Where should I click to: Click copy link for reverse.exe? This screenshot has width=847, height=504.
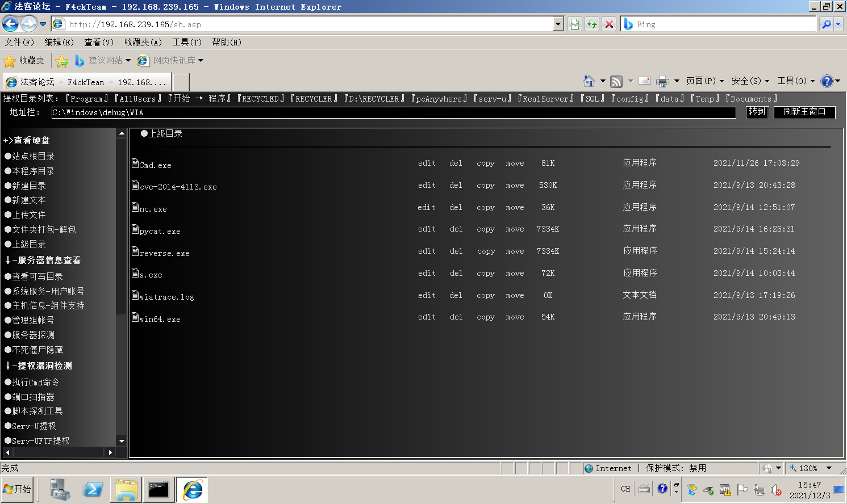(486, 251)
